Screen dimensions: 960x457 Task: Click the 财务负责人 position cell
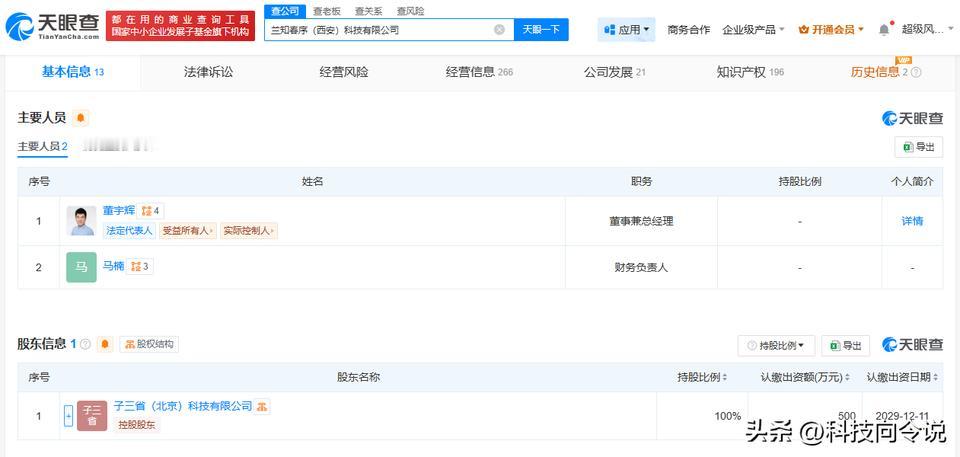pos(641,267)
